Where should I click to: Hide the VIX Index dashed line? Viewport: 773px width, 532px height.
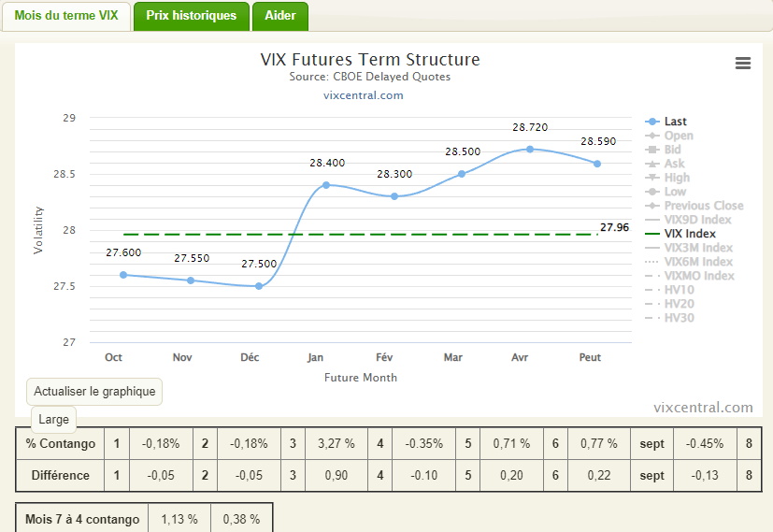(690, 234)
